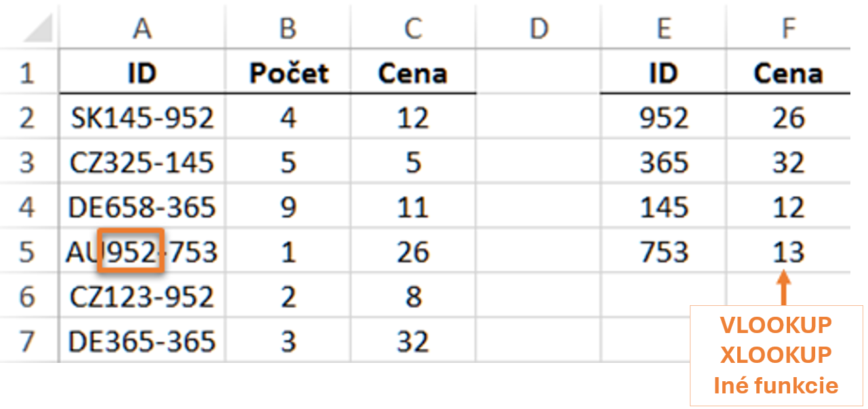868x409 pixels.
Task: Click cell containing SK145-952
Action: [142, 119]
